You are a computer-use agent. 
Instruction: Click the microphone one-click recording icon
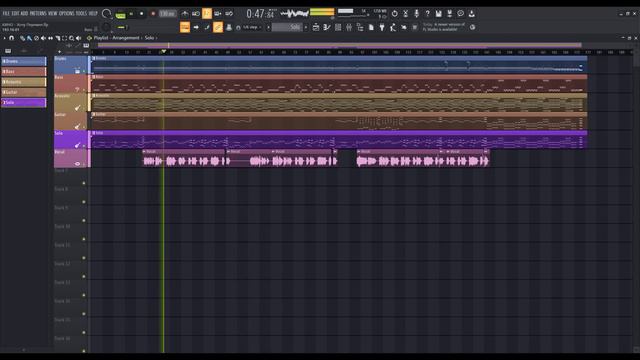tap(416, 14)
